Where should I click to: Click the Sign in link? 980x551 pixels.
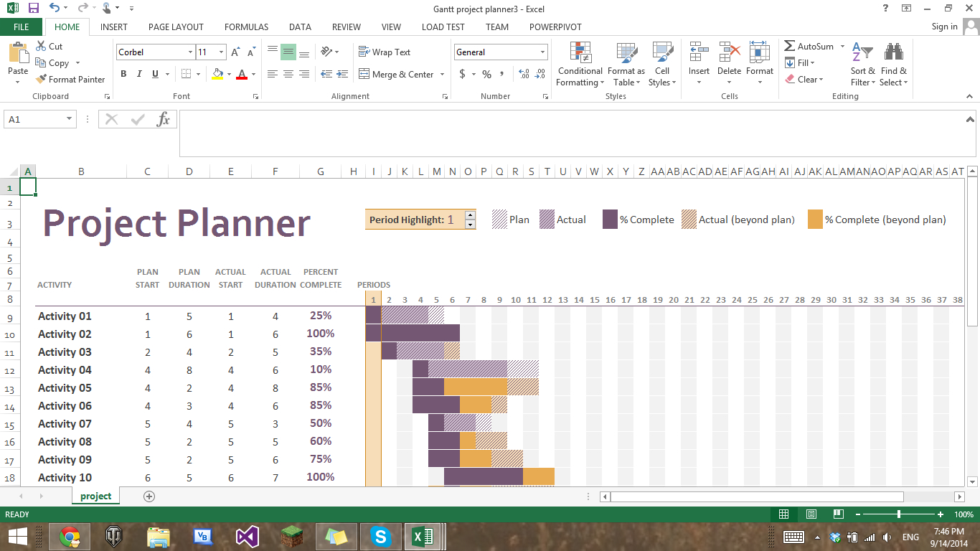click(944, 27)
